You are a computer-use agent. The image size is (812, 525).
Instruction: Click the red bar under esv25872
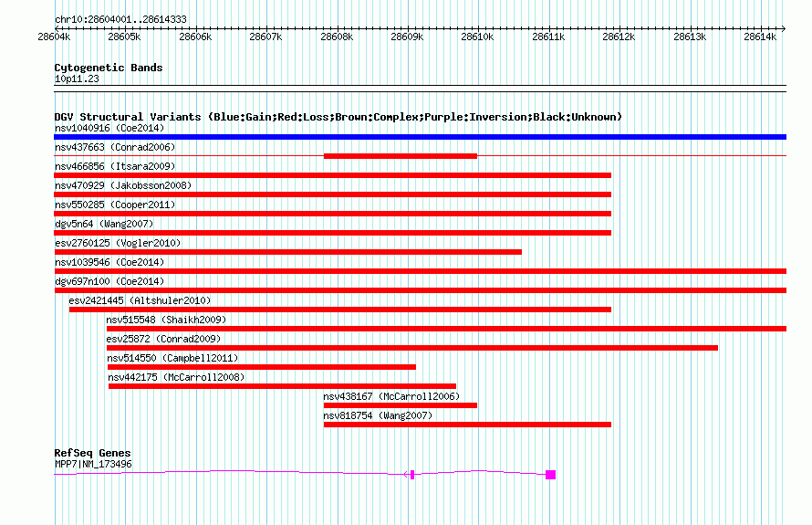click(x=412, y=348)
